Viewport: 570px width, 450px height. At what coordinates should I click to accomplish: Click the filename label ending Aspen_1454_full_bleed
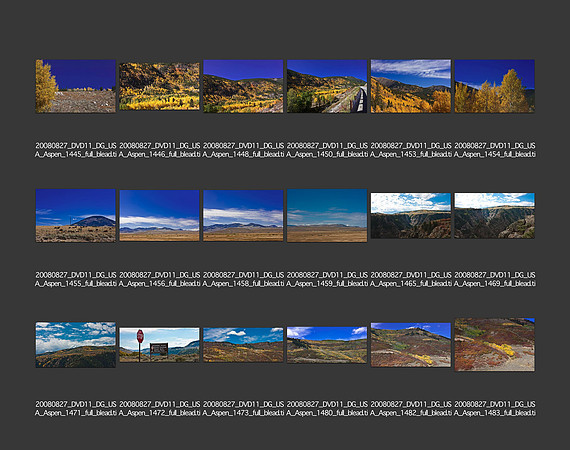coord(495,150)
